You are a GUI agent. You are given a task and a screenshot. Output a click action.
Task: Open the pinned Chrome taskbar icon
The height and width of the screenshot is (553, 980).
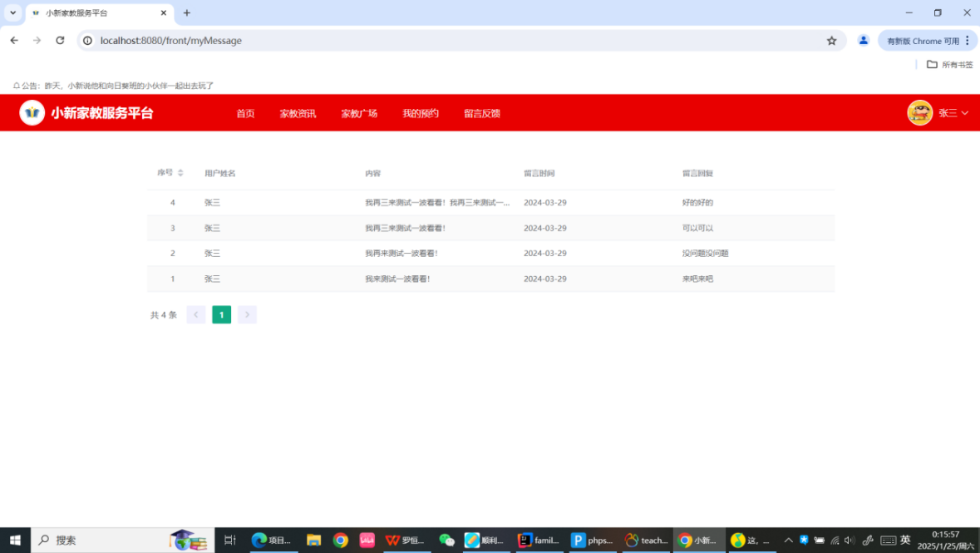pyautogui.click(x=341, y=540)
